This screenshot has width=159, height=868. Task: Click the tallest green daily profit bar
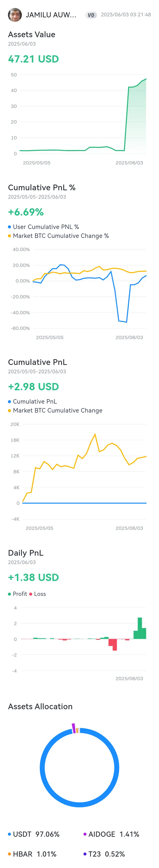pos(140,628)
